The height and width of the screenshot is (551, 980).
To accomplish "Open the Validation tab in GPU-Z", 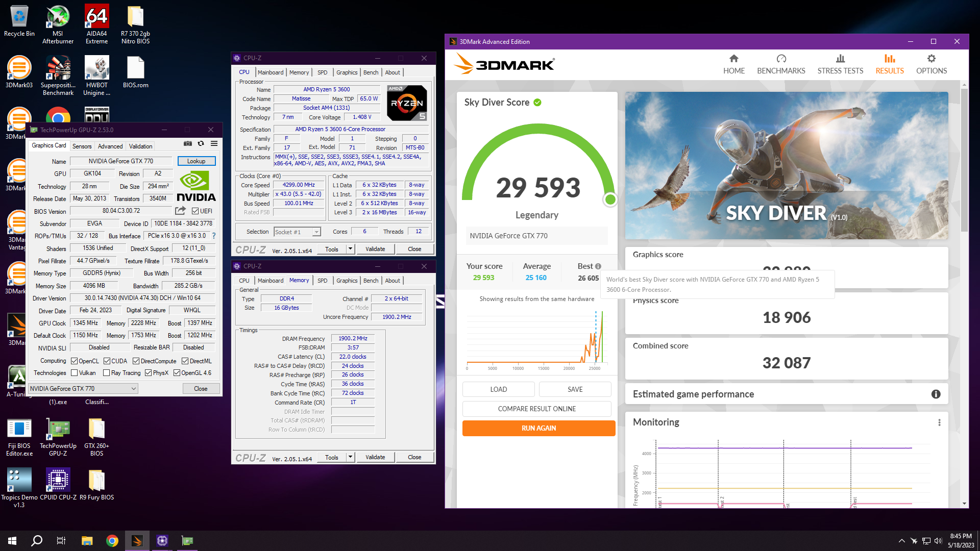I will [x=140, y=146].
